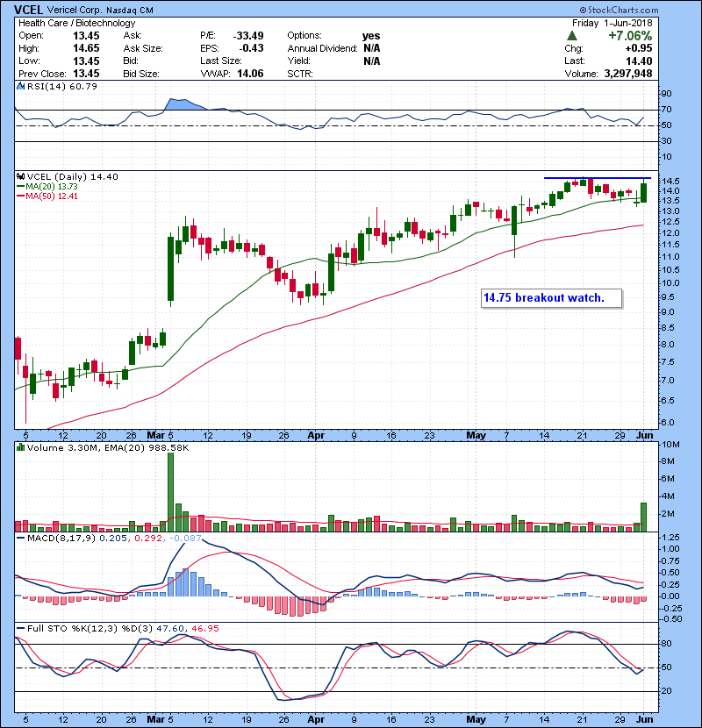
Task: Click the MACD signal value 0.292
Action: (148, 539)
